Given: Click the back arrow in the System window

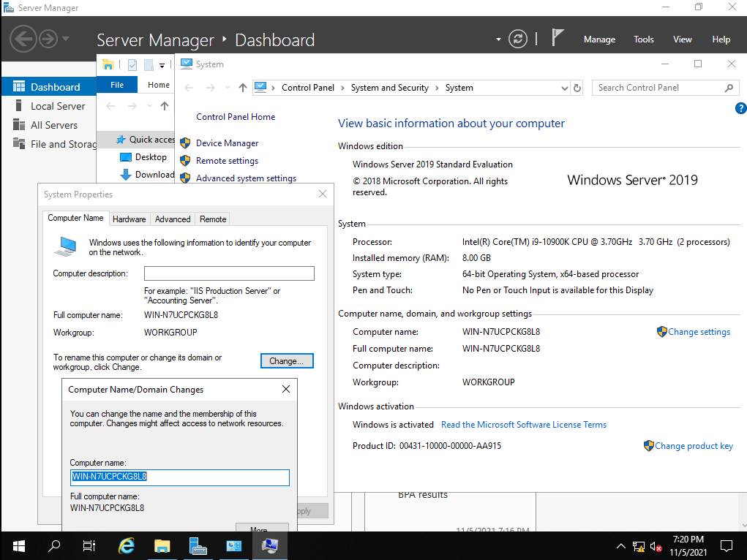Looking at the screenshot, I should [189, 88].
